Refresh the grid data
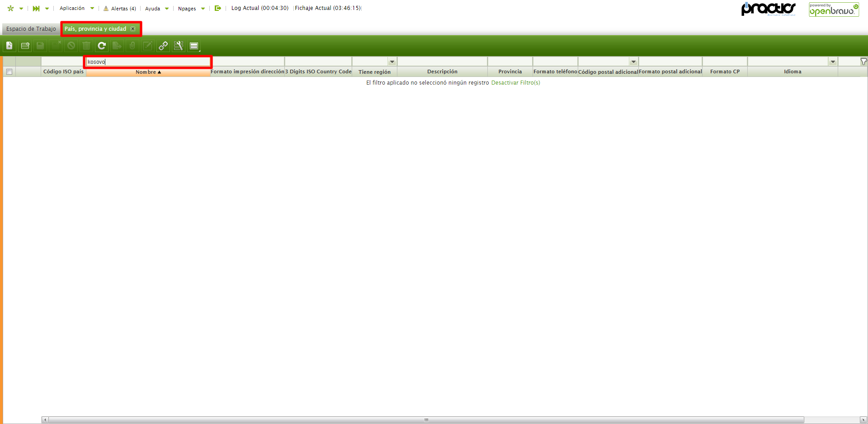Screen dimensions: 868x424 [102, 46]
